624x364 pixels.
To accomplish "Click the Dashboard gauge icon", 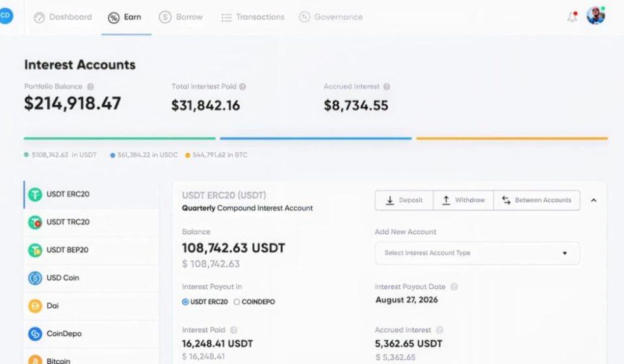I will (39, 18).
